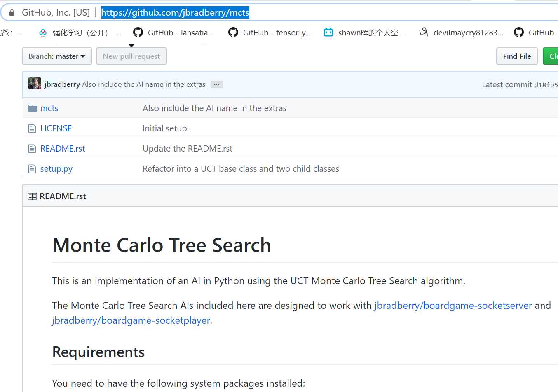558x392 pixels.
Task: Click the New pull request button
Action: click(131, 56)
